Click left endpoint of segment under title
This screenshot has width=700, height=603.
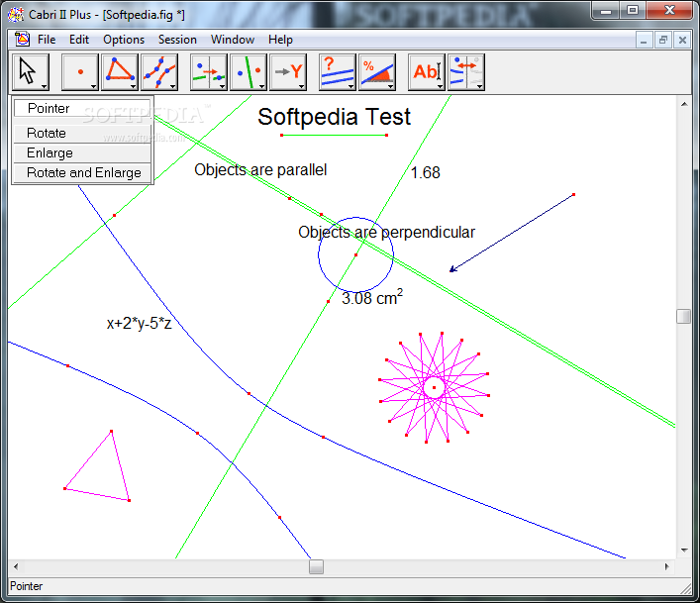click(282, 135)
